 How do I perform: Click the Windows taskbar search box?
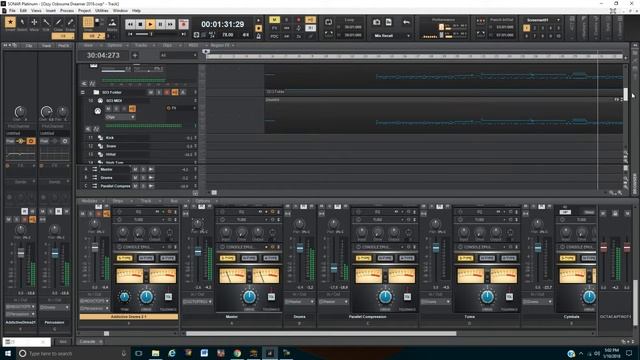point(73,353)
